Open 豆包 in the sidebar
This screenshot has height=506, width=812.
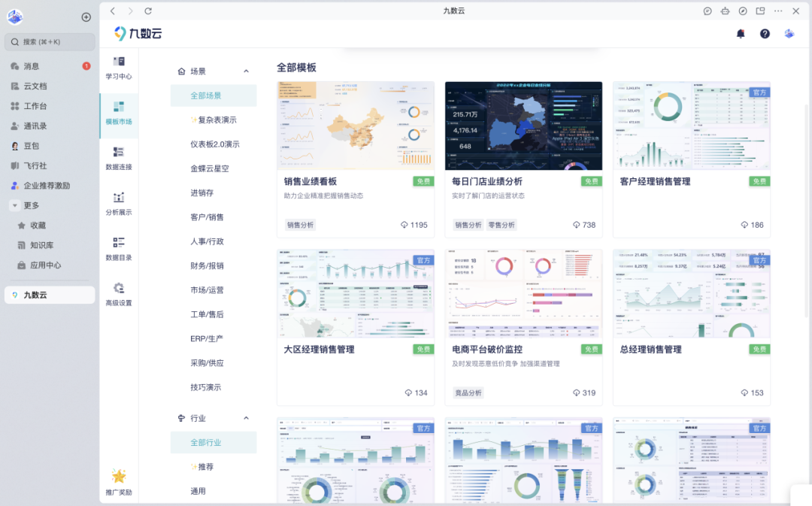(x=50, y=146)
